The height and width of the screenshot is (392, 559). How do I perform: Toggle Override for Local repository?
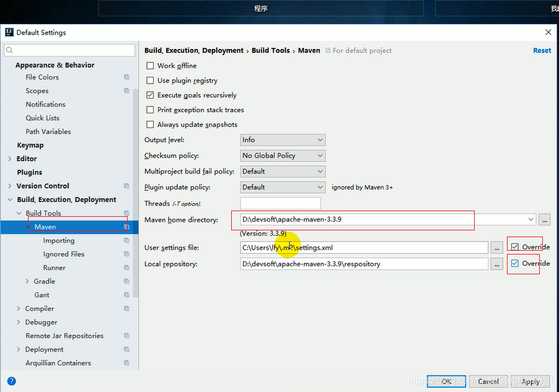(x=515, y=263)
